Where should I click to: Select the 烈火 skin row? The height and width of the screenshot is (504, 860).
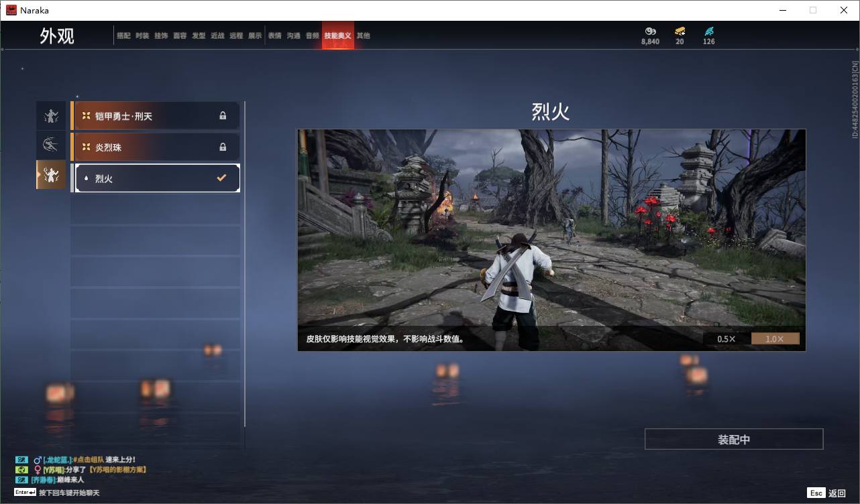tap(155, 178)
